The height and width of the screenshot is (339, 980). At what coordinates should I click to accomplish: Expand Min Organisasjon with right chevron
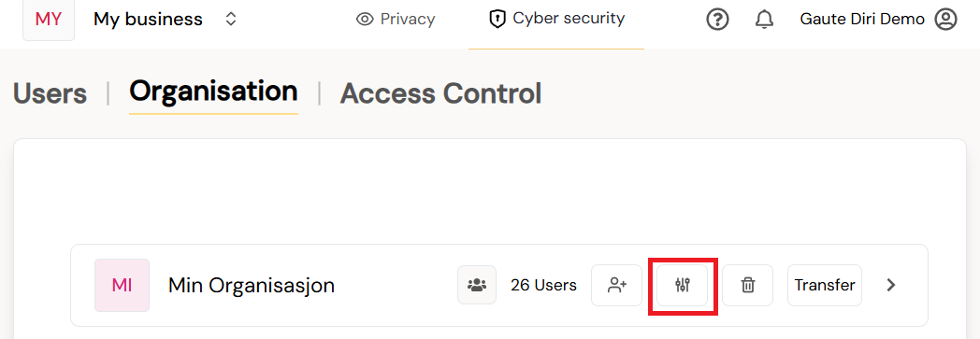pyautogui.click(x=891, y=286)
